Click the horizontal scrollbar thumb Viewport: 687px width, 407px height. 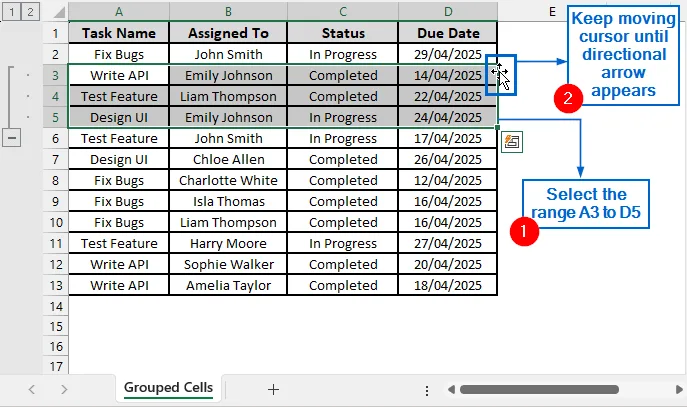point(539,389)
